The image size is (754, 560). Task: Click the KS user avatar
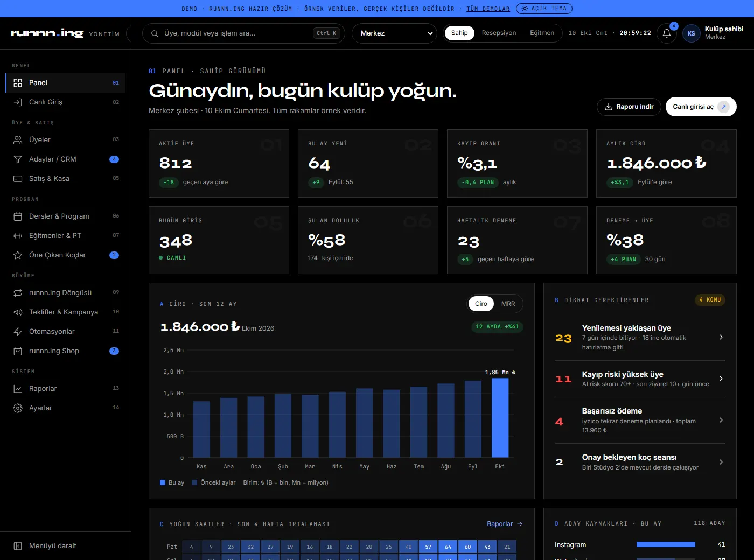tap(692, 33)
